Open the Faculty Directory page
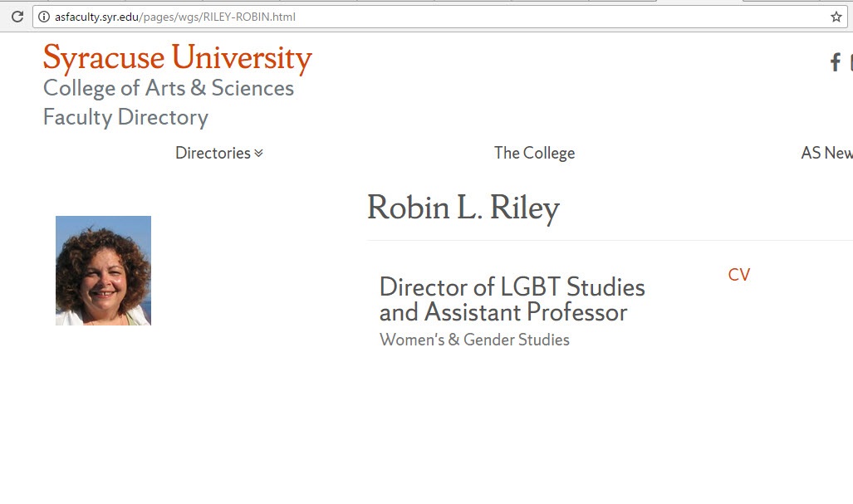 [x=125, y=117]
